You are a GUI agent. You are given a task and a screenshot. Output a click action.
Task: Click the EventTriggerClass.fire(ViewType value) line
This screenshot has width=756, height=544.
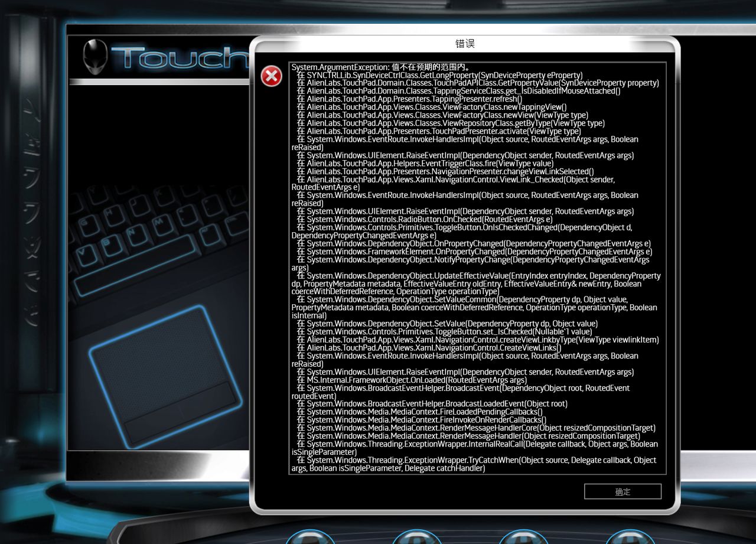pyautogui.click(x=425, y=164)
